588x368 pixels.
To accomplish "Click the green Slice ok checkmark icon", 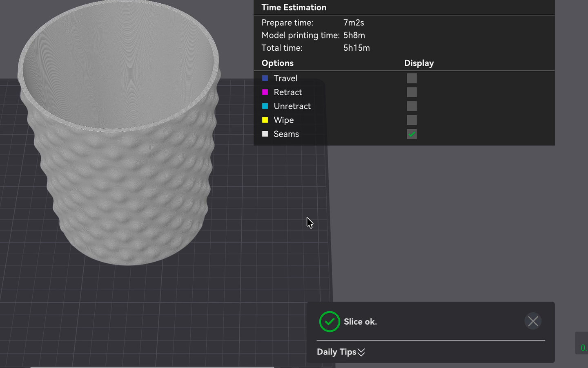I will [x=330, y=321].
